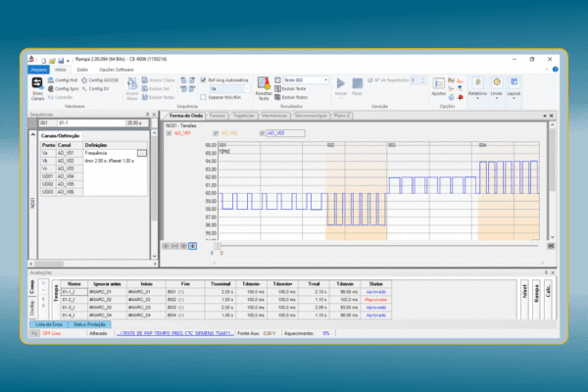Image resolution: width=588 pixels, height=392 pixels.
Task: Click the waveform vertical scrollbar
Action: point(552,181)
